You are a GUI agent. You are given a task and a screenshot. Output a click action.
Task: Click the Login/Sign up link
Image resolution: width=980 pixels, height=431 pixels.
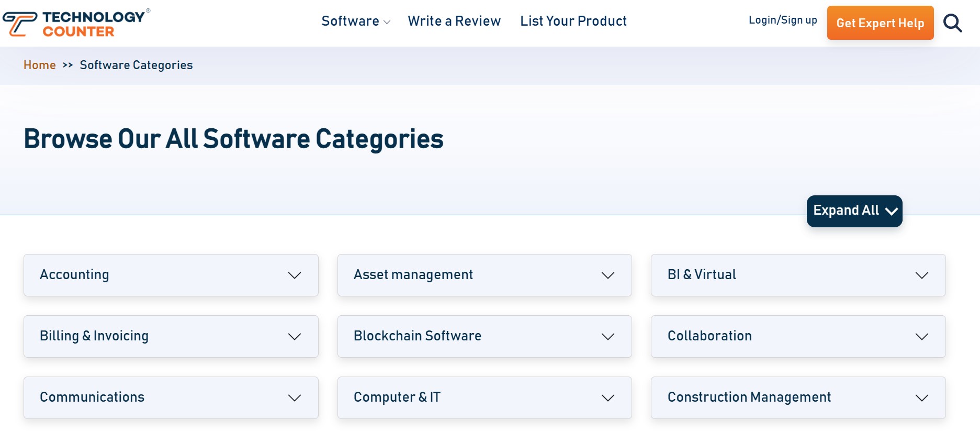click(782, 20)
